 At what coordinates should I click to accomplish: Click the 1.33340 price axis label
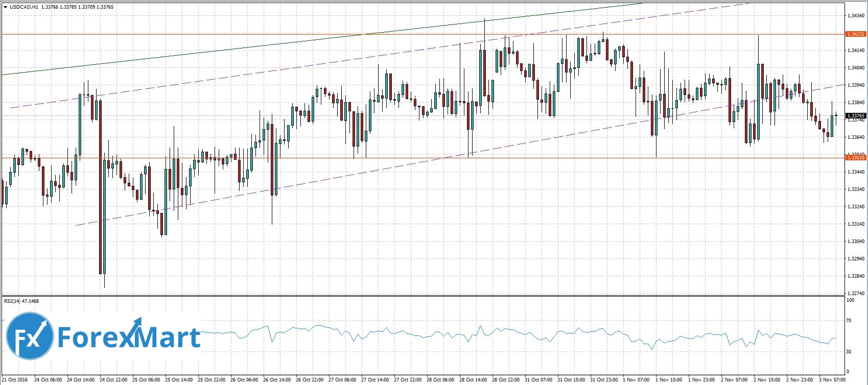(x=855, y=189)
